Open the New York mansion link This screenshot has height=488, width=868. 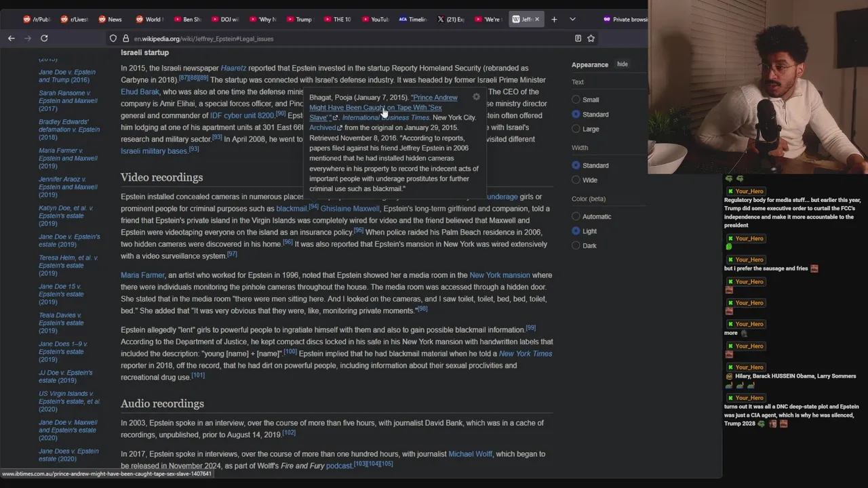click(x=500, y=275)
